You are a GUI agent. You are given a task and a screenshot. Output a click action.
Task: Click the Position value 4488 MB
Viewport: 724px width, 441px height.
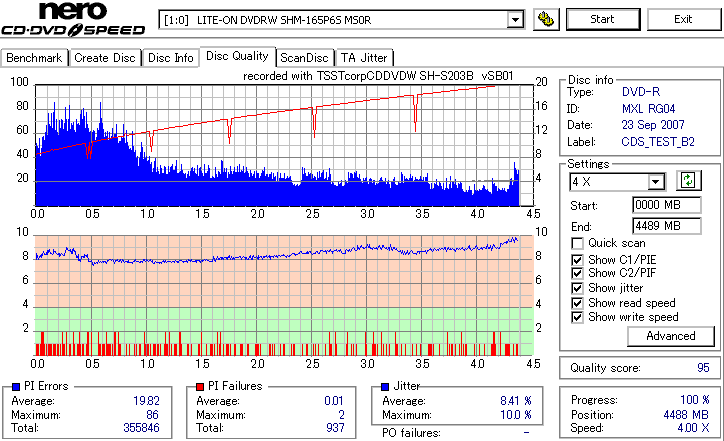click(x=686, y=415)
